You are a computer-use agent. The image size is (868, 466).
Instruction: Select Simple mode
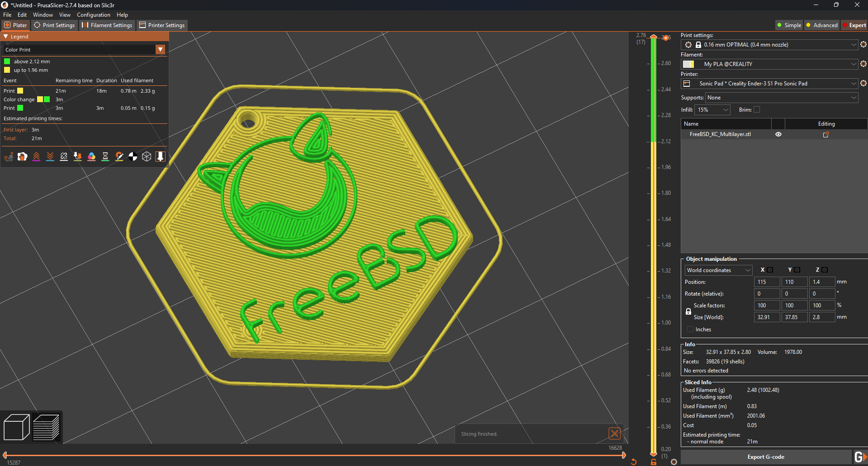(789, 25)
